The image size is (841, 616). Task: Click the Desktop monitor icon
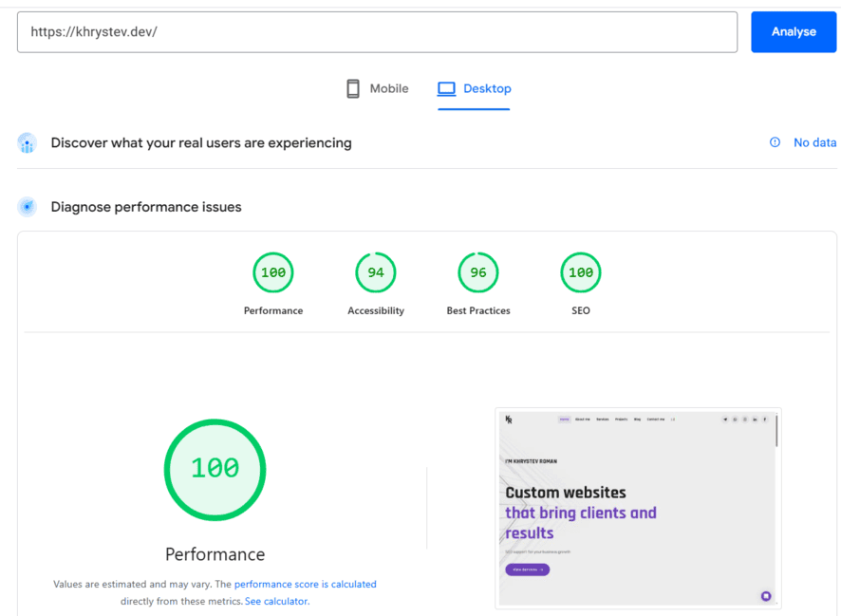click(445, 87)
